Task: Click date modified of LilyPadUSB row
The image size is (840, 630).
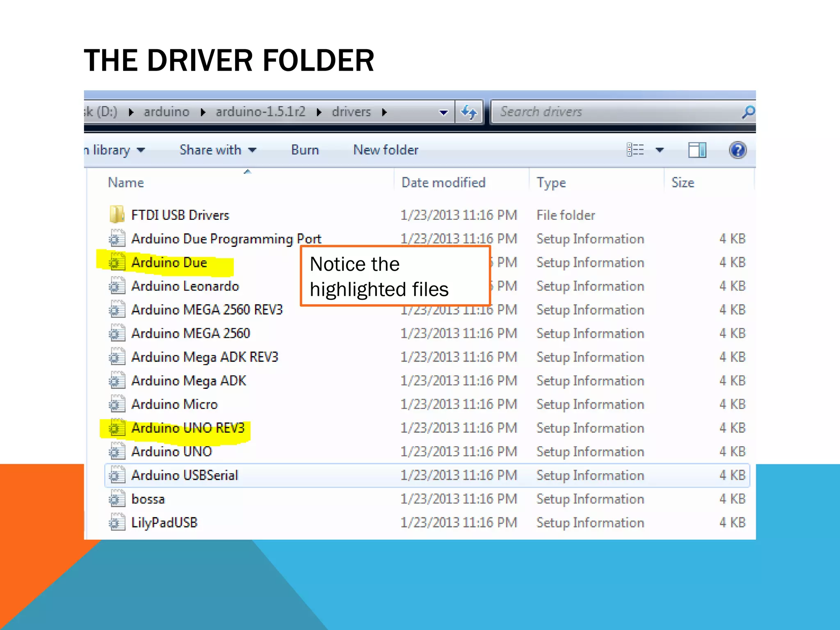Action: 459,523
